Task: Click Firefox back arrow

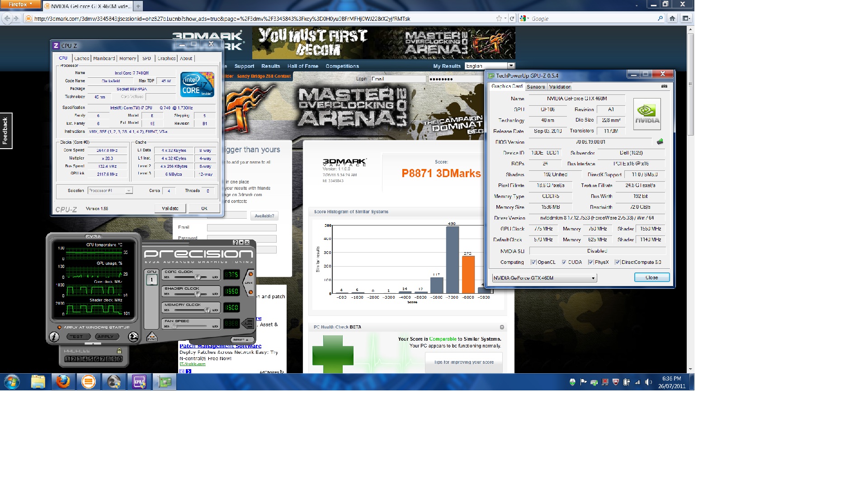Action: pyautogui.click(x=7, y=19)
